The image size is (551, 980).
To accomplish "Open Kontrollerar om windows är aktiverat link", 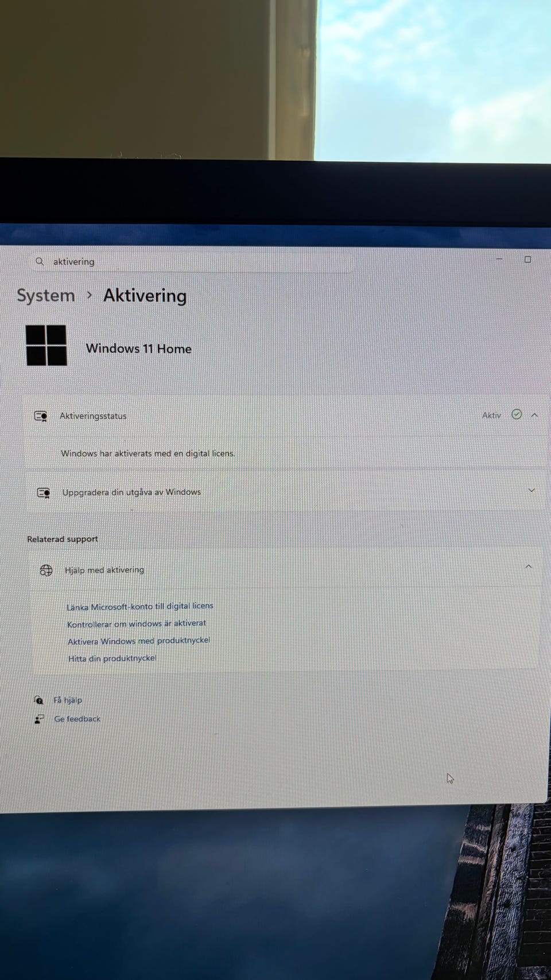I will pyautogui.click(x=137, y=623).
